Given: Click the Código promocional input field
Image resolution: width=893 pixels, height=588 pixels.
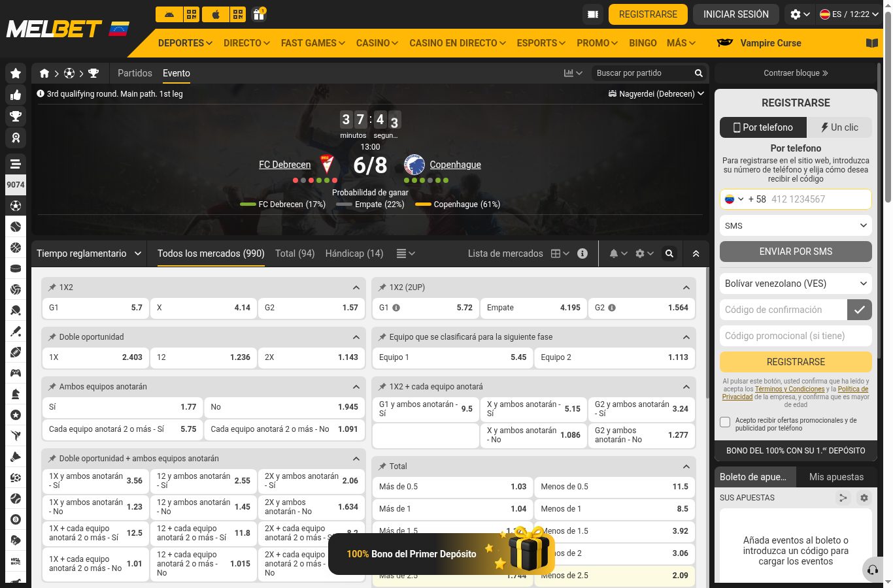Looking at the screenshot, I should 796,336.
